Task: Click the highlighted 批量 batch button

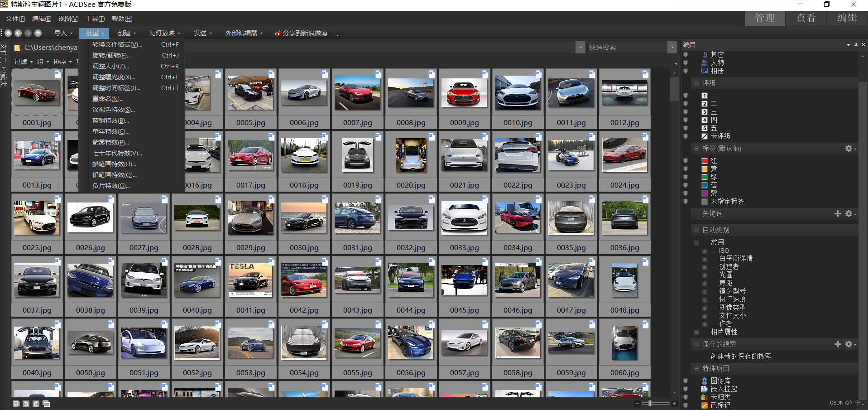Action: (x=94, y=33)
